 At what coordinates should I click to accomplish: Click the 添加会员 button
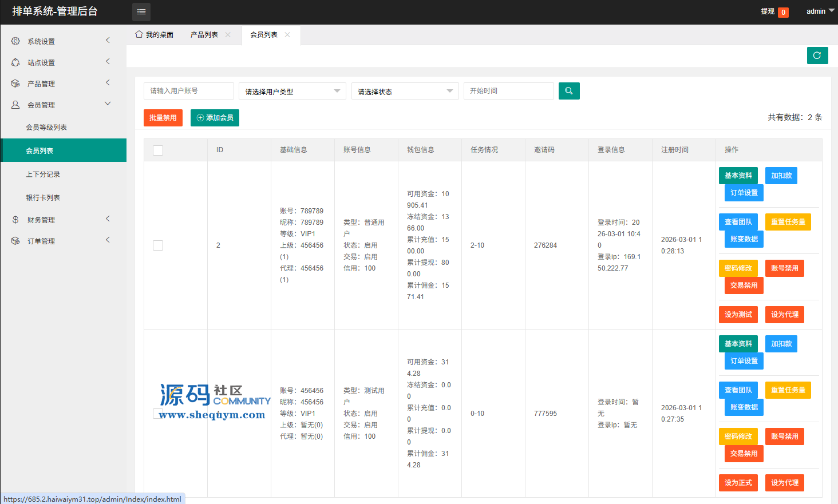(215, 118)
